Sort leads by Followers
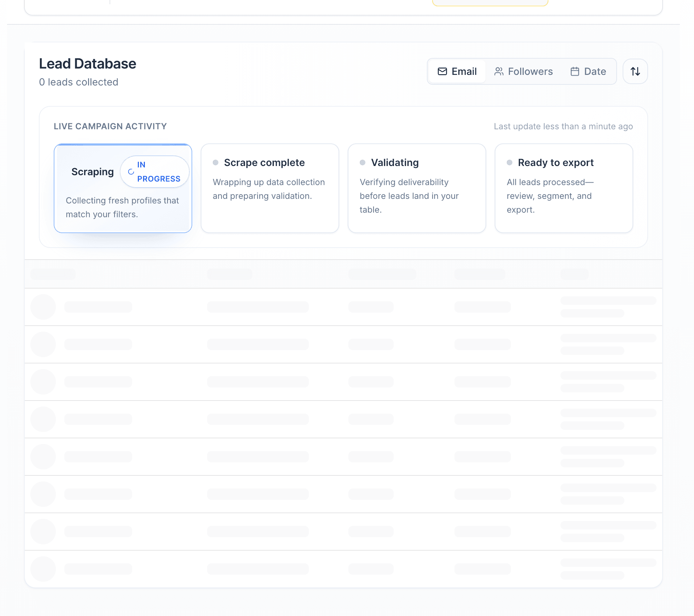Screen dimensions: 694x616 click(523, 71)
